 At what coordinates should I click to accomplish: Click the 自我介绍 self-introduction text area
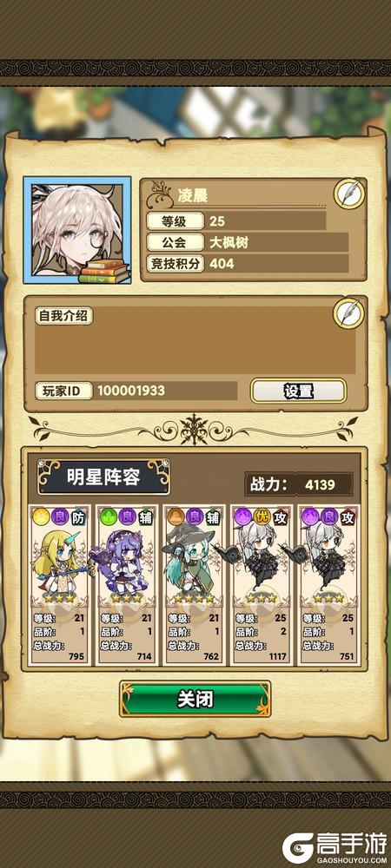click(x=195, y=340)
